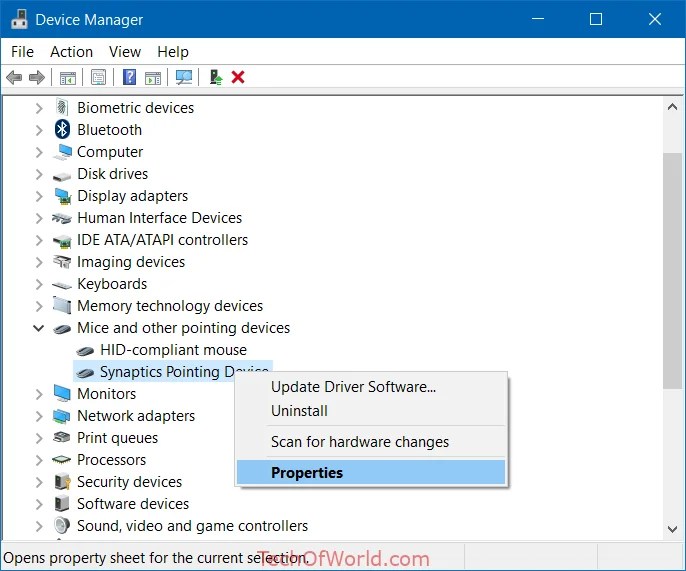Viewport: 686px width, 571px height.
Task: Click Scan for hardware changes monitor icon
Action: [x=184, y=77]
